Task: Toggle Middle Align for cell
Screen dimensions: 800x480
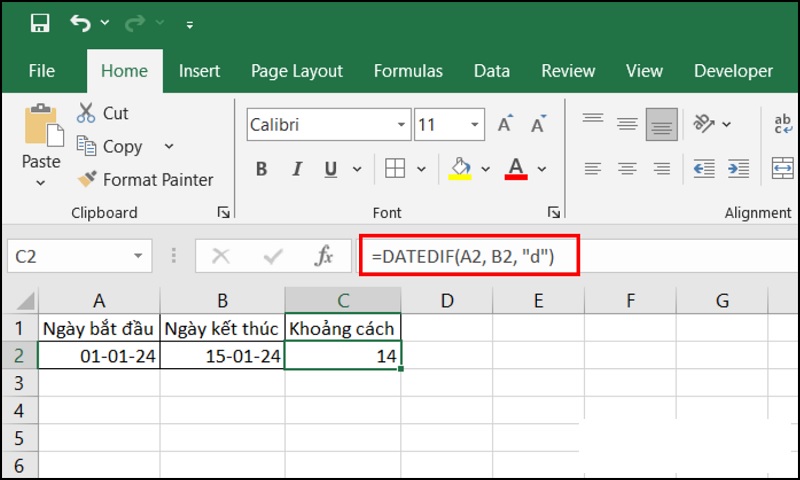Action: (627, 124)
